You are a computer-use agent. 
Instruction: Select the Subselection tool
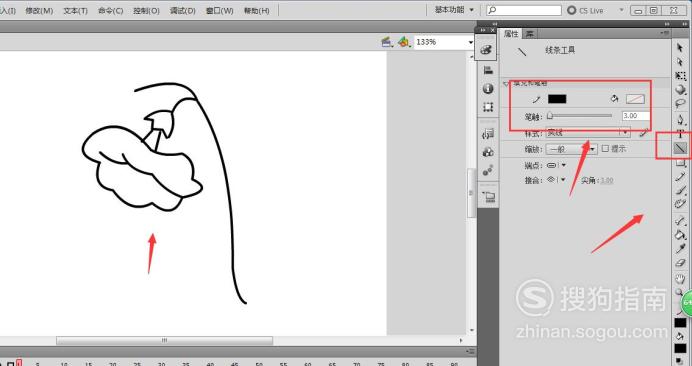[680, 62]
